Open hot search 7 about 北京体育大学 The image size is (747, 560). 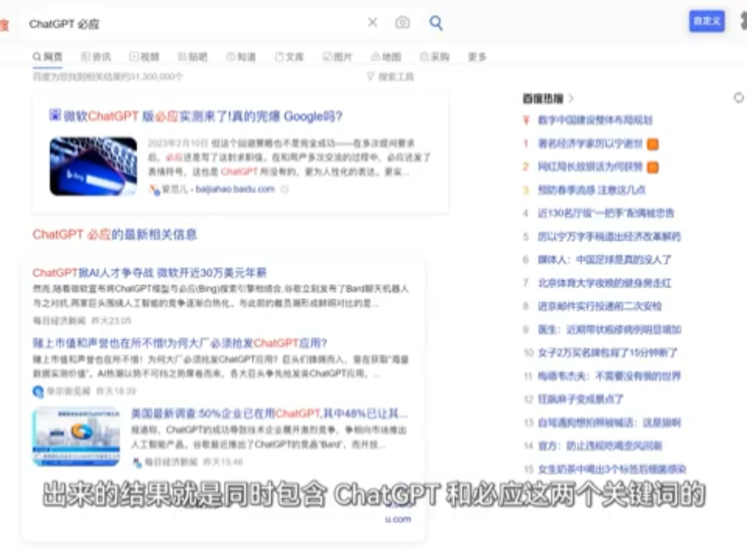click(605, 283)
